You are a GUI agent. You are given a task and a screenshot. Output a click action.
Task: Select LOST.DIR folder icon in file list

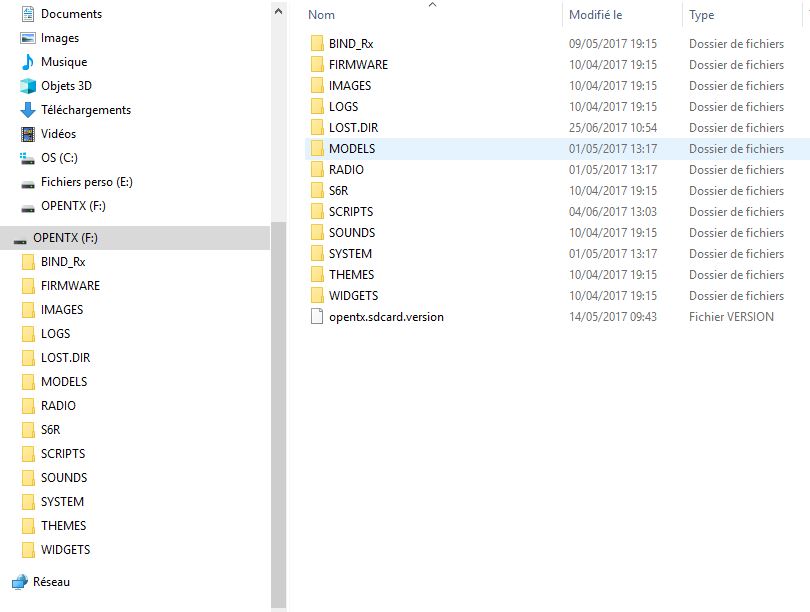[317, 128]
